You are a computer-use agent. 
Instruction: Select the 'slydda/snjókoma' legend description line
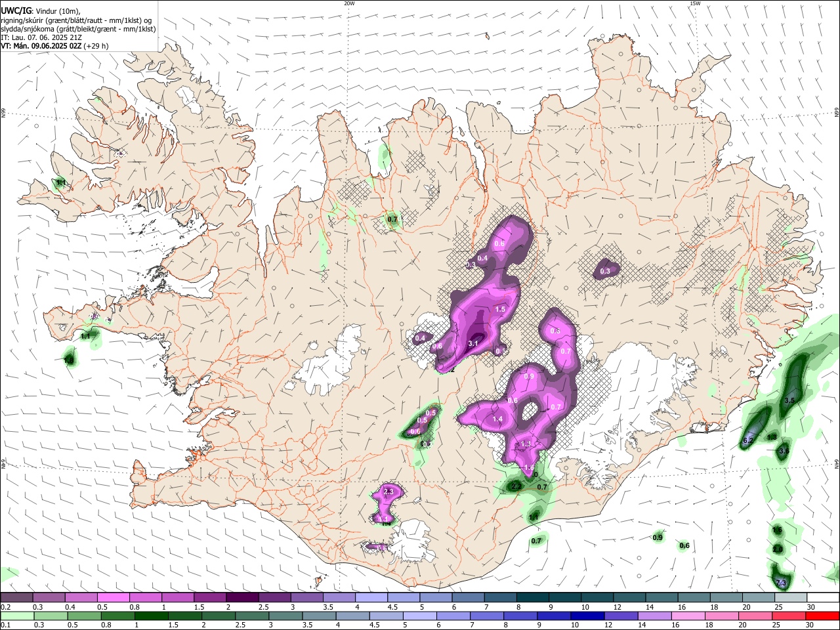78,29
